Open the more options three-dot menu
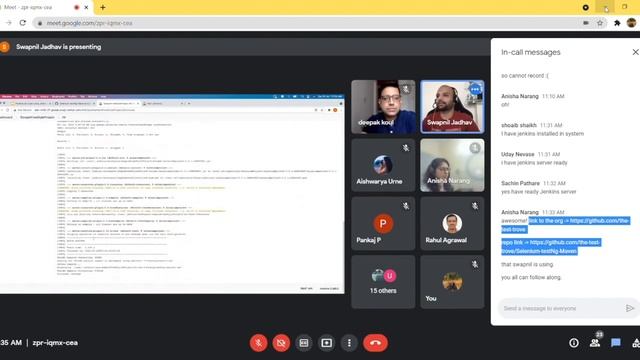 (349, 343)
